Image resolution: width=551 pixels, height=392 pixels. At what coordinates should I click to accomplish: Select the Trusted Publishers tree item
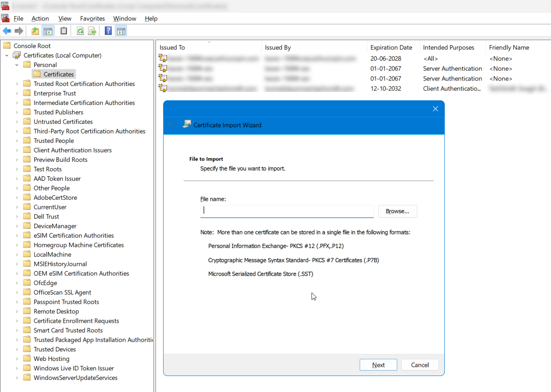pos(58,112)
